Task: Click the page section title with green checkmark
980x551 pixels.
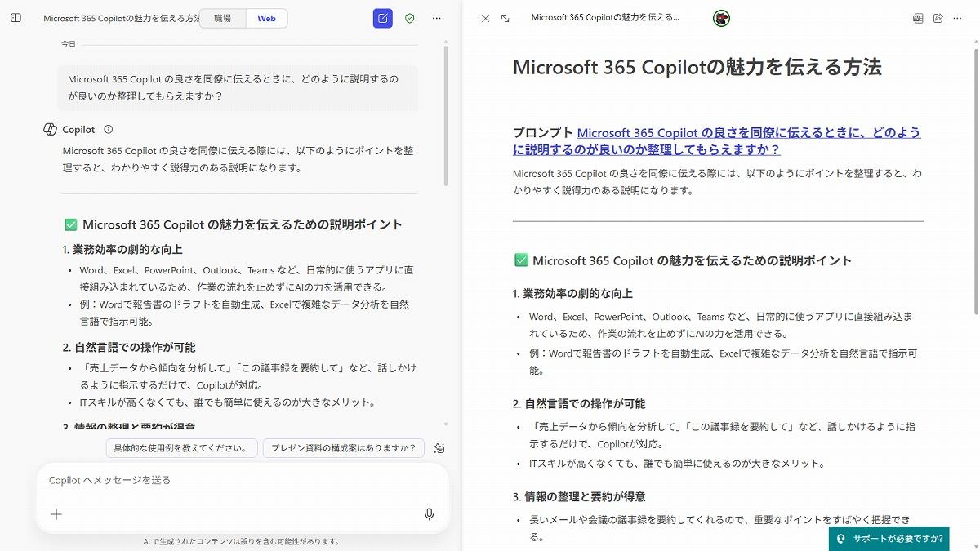Action: (682, 261)
